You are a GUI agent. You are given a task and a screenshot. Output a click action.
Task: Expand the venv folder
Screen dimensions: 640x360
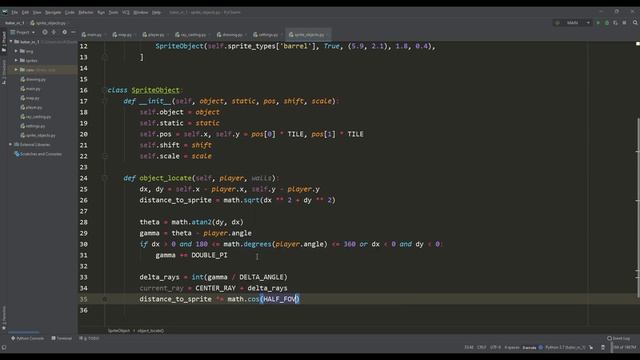[x=16, y=70]
